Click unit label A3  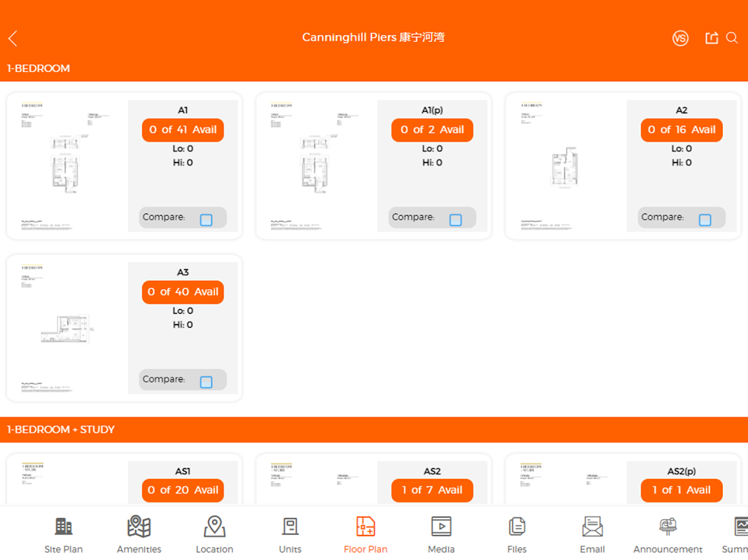183,272
